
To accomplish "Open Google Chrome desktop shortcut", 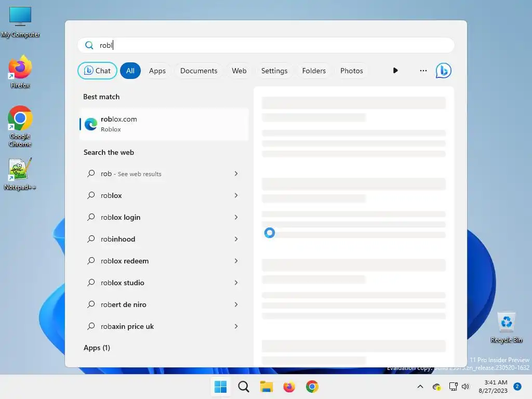I will (x=20, y=126).
